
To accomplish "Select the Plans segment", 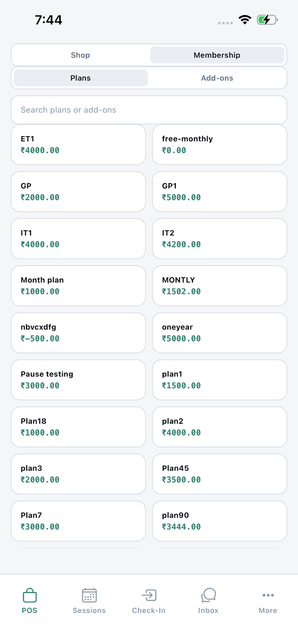I will 81,78.
